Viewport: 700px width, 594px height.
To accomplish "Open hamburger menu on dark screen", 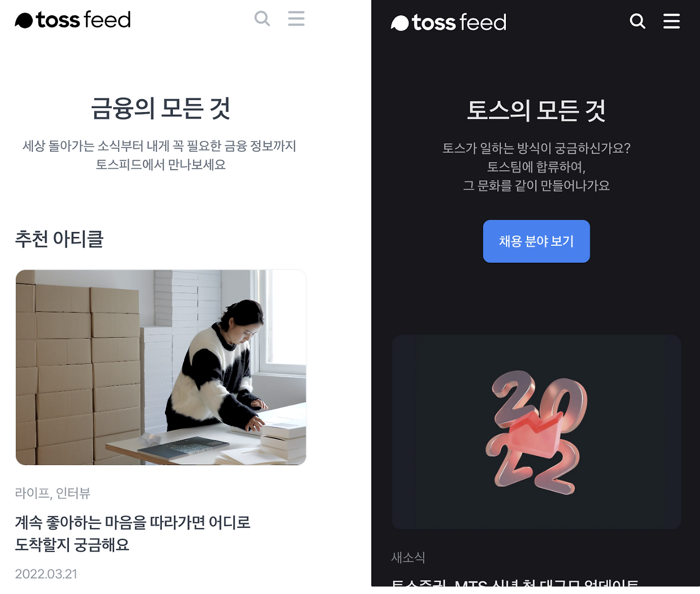I will tap(672, 21).
